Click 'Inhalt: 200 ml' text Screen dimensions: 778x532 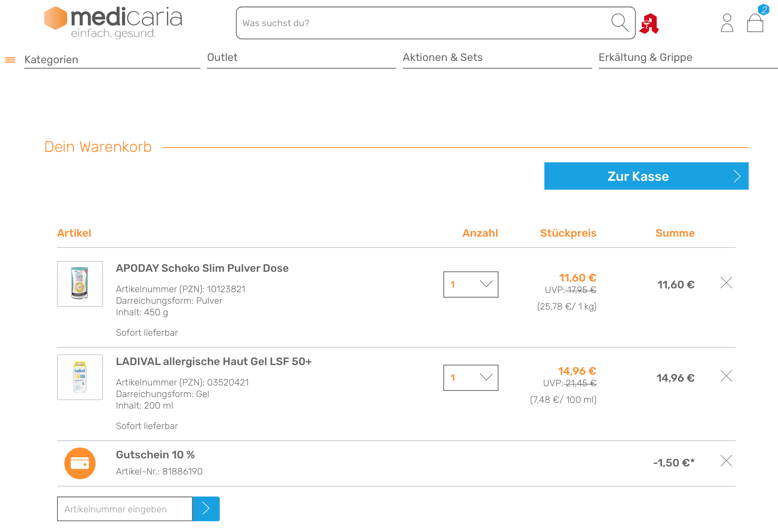click(x=145, y=405)
